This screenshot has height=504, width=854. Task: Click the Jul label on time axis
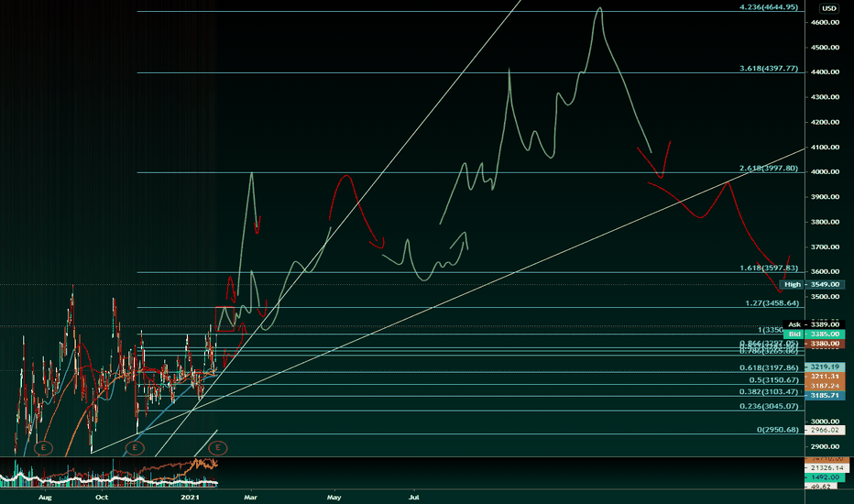pyautogui.click(x=414, y=498)
